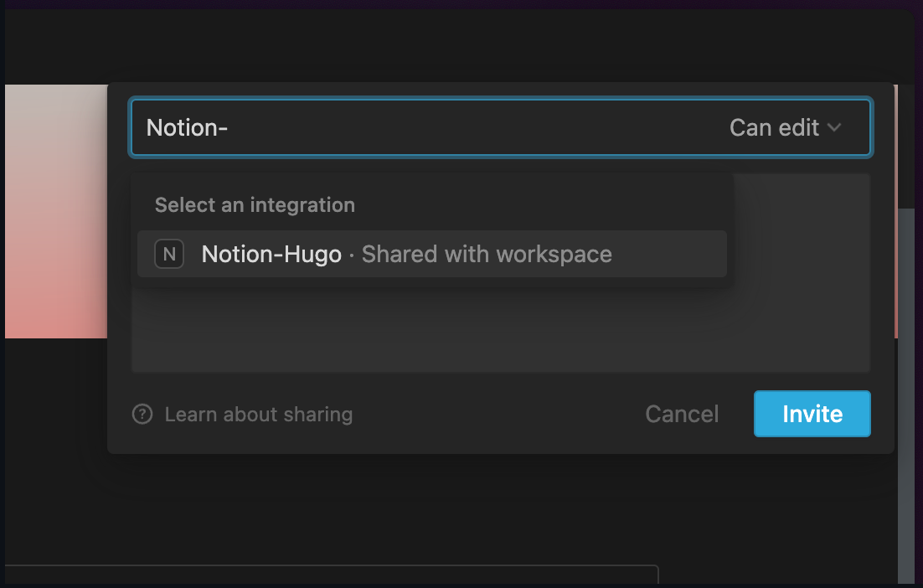This screenshot has width=923, height=588.
Task: Cancel the share dialog
Action: (x=682, y=414)
